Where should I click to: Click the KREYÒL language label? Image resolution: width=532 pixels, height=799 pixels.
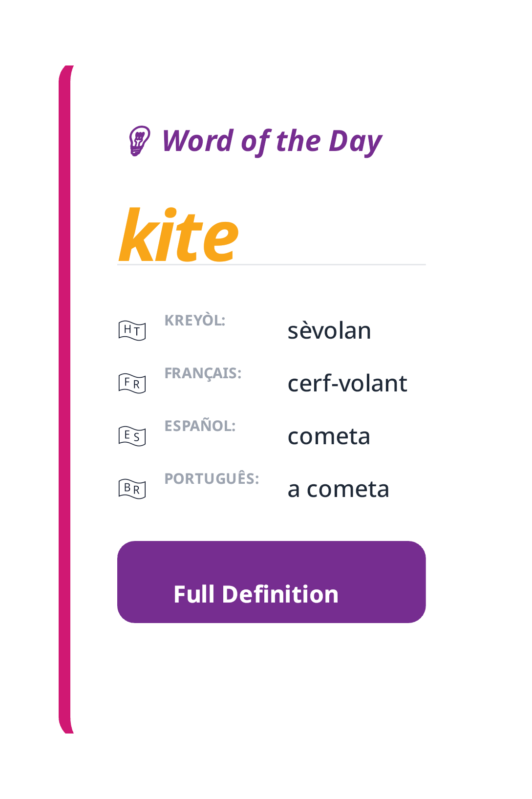(195, 321)
